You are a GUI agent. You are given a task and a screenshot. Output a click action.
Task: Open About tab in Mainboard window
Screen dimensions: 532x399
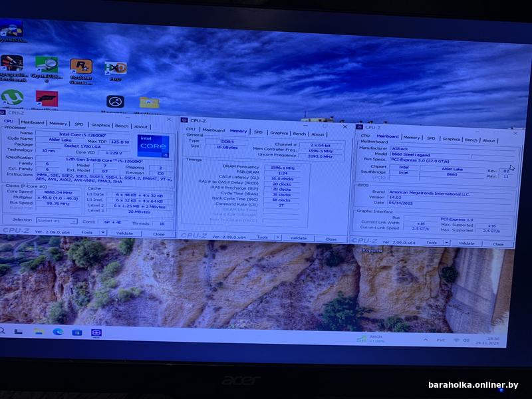tap(489, 140)
